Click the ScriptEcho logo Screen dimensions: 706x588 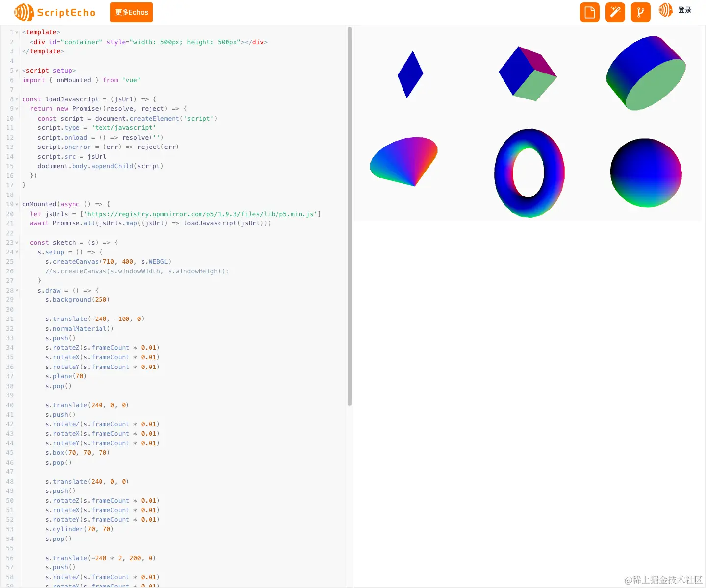coord(54,12)
